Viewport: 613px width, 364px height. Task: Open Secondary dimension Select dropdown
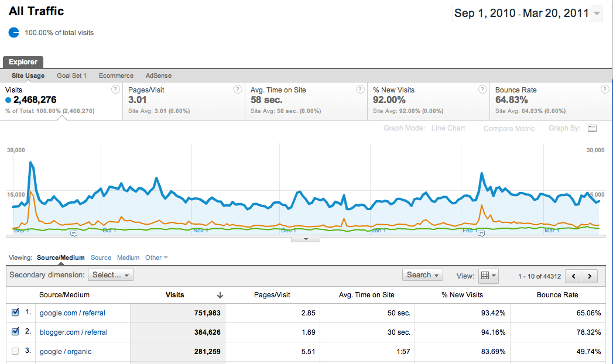pos(111,275)
